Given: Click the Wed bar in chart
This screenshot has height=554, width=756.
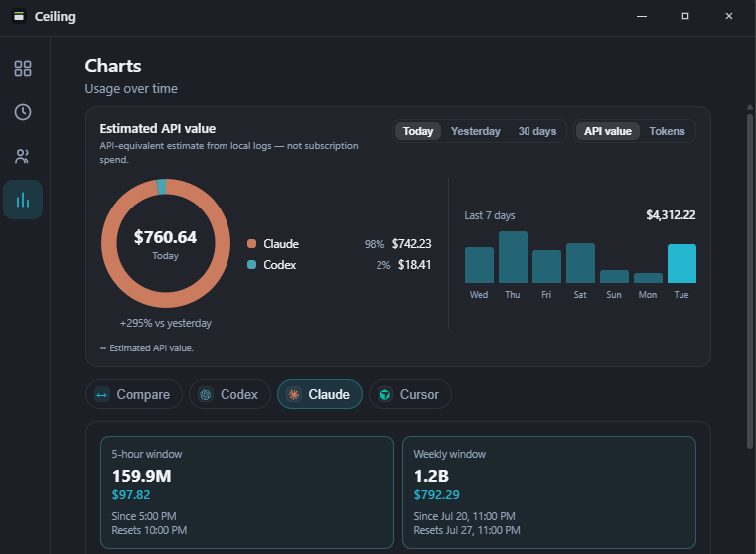Looking at the screenshot, I should [x=479, y=265].
